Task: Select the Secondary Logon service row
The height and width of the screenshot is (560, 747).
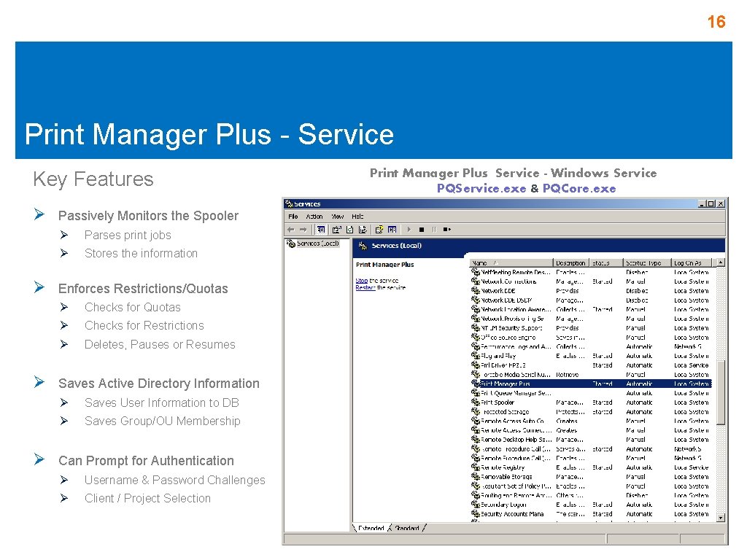Action: pos(591,505)
